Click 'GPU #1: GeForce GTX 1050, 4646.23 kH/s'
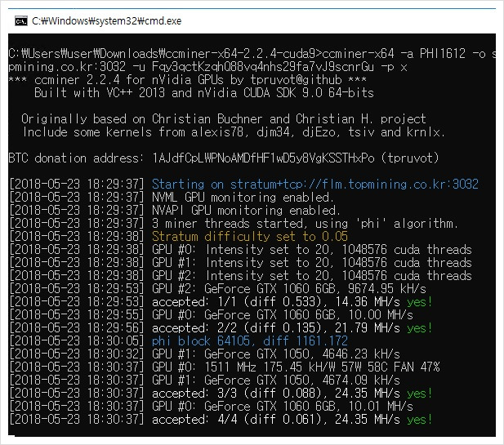The height and width of the screenshot is (445, 504). 276,354
